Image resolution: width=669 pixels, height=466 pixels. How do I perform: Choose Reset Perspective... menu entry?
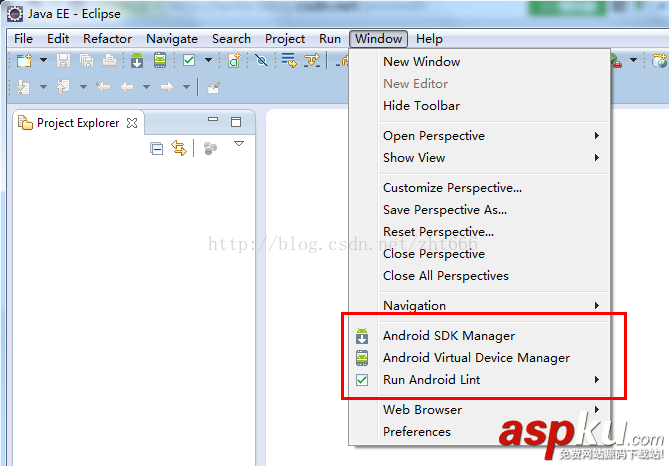pyautogui.click(x=480, y=232)
